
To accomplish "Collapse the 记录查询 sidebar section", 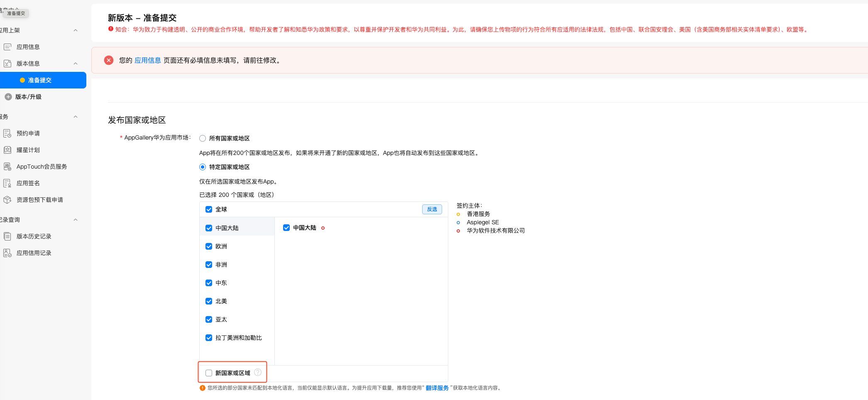I will pyautogui.click(x=76, y=220).
